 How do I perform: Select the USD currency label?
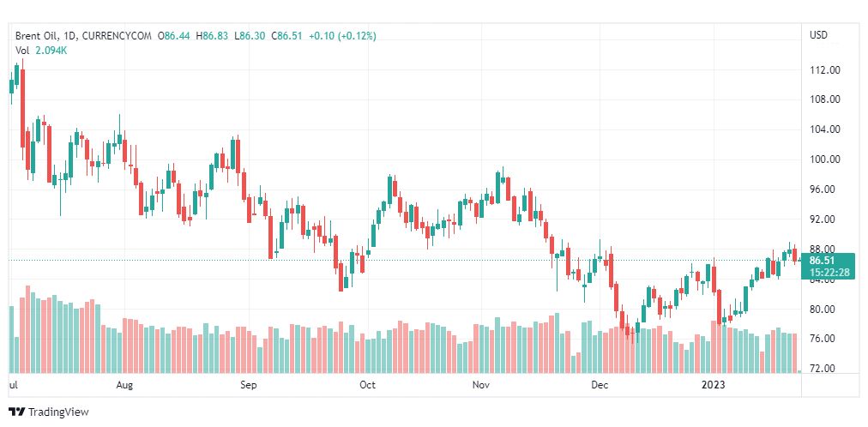click(x=818, y=35)
